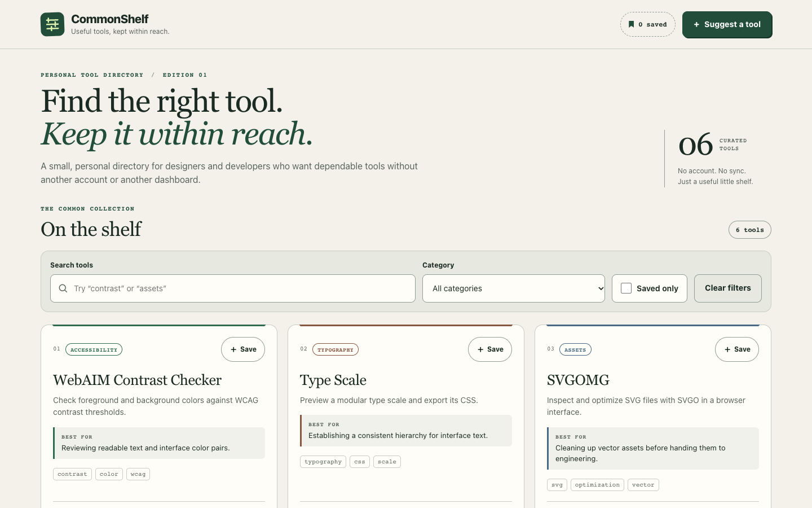Click the CommonShelf site title
This screenshot has height=508, width=812.
[x=110, y=19]
